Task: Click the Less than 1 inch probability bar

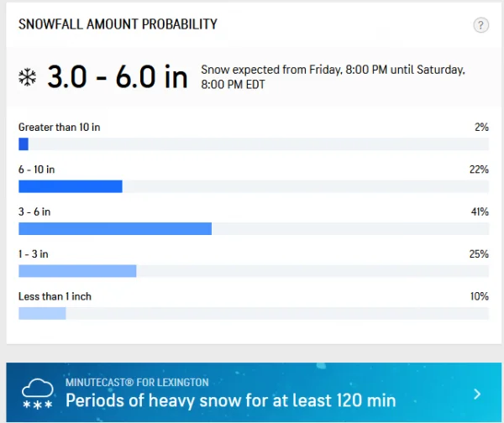Action: click(x=254, y=314)
